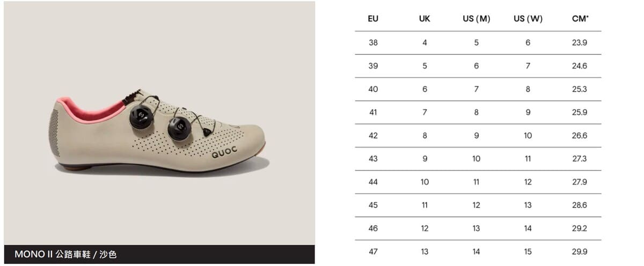
Task: Click the UK column header
Action: tap(425, 19)
